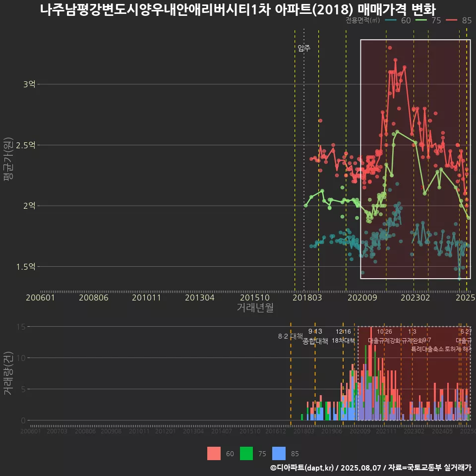Screen dimensions: 476x476
Task: Click the '입주' move-in marker label
Action: (x=304, y=48)
